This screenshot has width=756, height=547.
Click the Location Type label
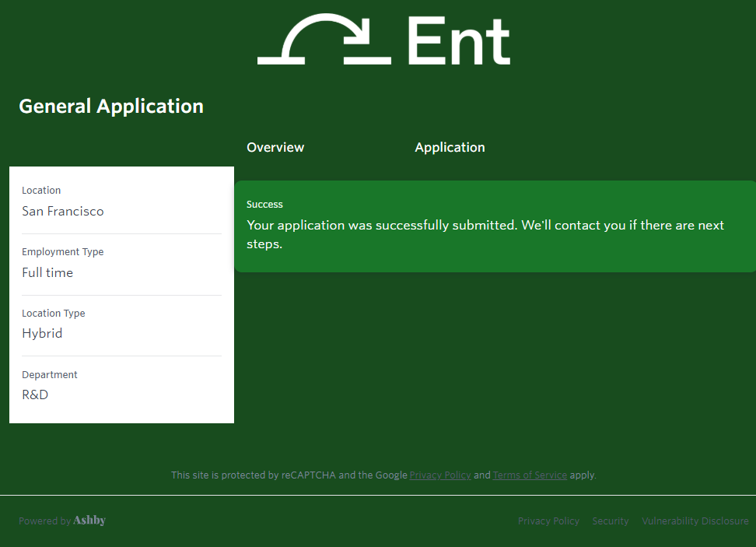pos(54,314)
